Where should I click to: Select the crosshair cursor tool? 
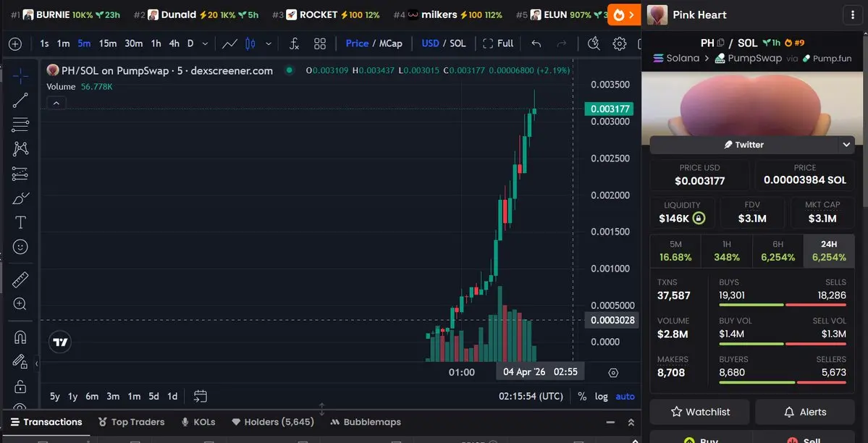(x=20, y=77)
